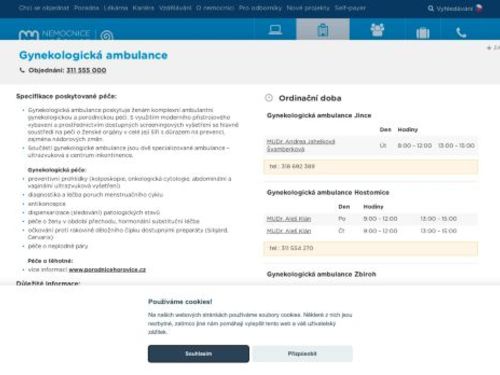Click the search magnifier icon
The height and width of the screenshot is (375, 500).
431,8
